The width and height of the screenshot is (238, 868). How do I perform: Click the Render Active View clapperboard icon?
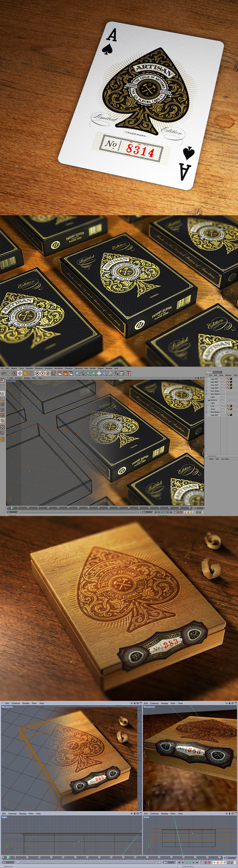60,373
